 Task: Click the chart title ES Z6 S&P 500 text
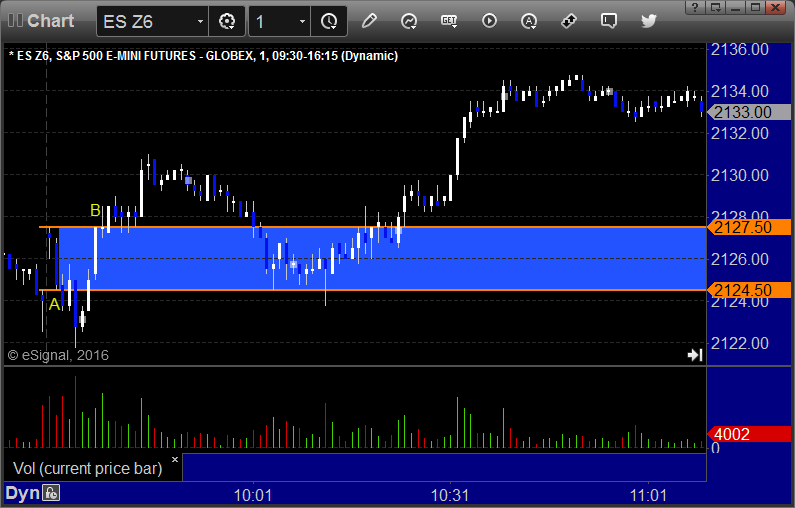tap(203, 56)
